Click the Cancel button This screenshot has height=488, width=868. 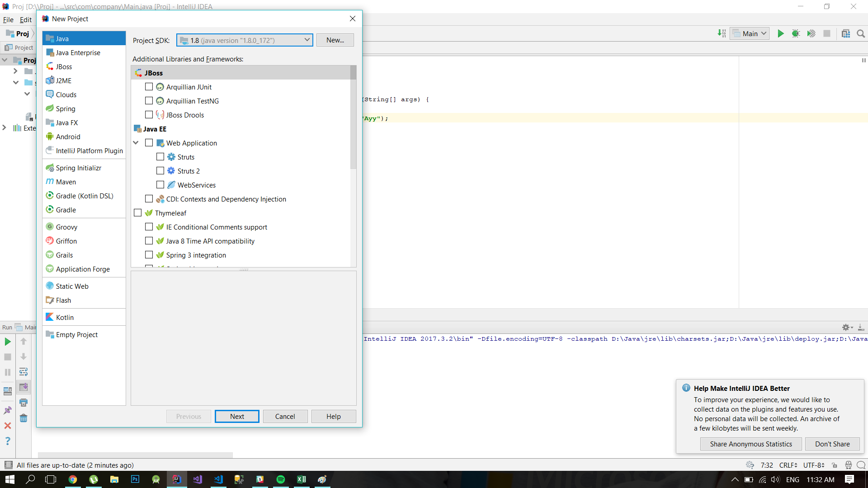pos(285,416)
